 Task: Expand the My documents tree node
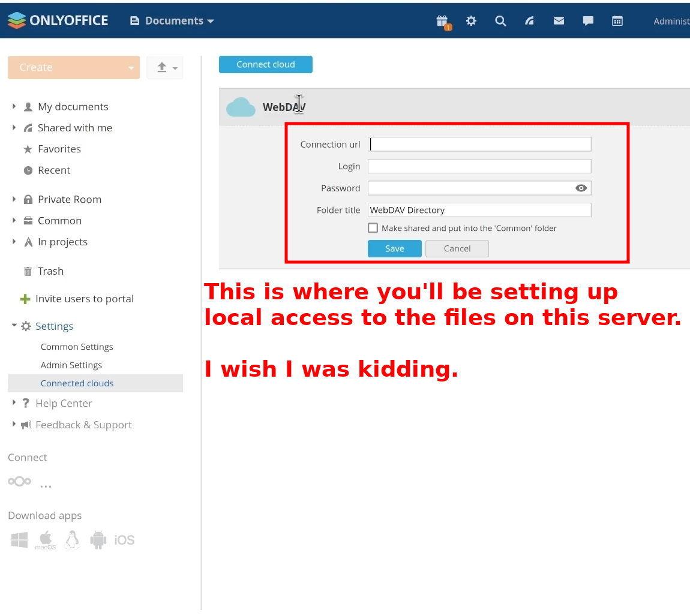point(14,107)
